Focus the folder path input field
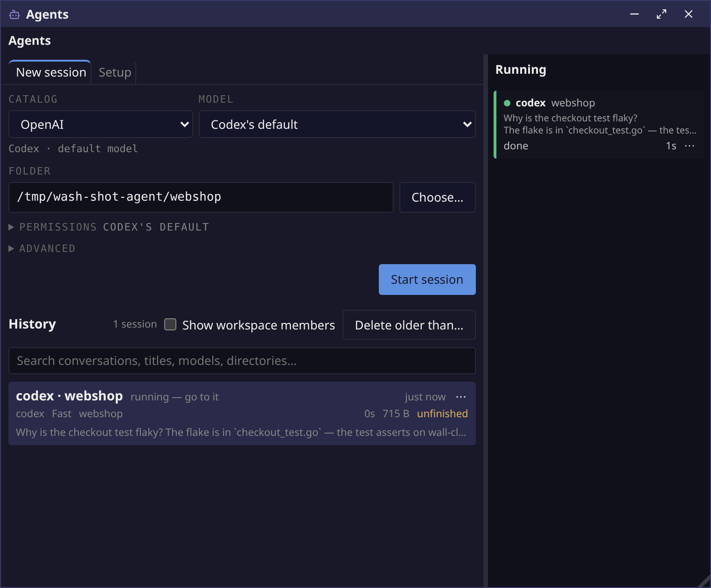Screen dimensions: 711x588 tap(201, 197)
